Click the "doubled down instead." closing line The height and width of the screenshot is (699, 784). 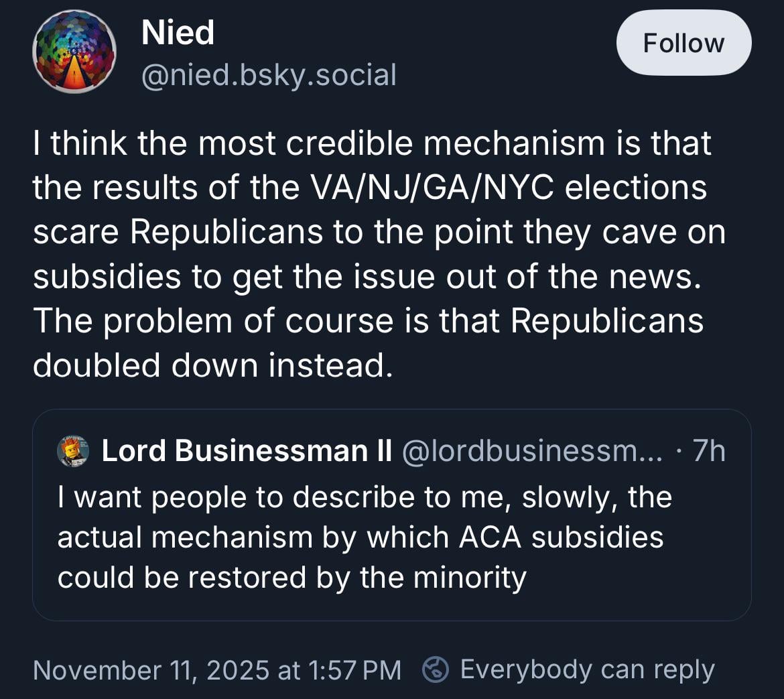tap(210, 365)
